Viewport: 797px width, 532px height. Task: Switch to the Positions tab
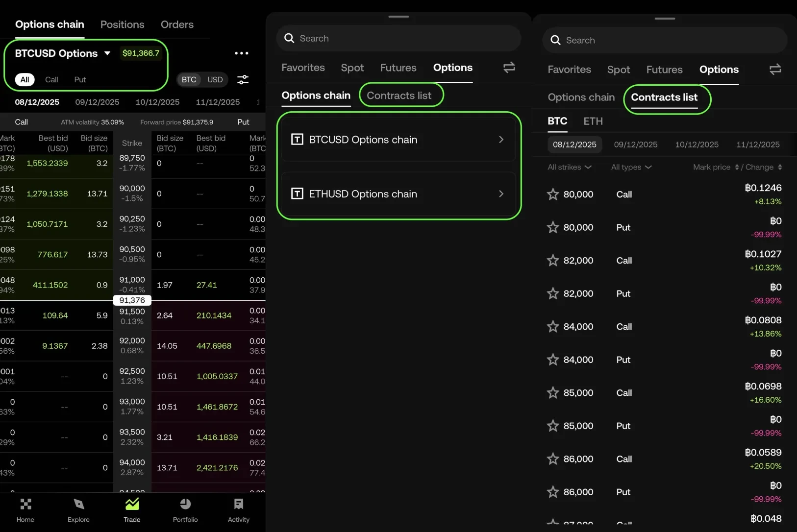click(x=122, y=24)
